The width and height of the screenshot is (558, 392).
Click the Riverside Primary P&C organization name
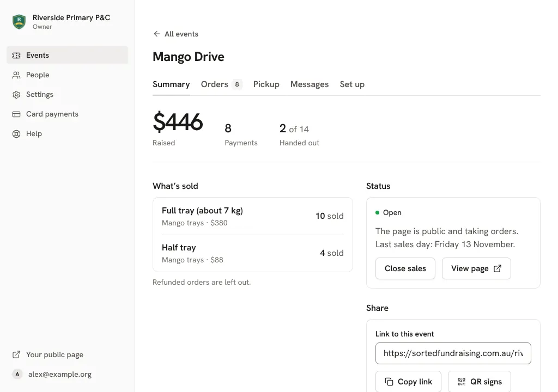pyautogui.click(x=71, y=17)
